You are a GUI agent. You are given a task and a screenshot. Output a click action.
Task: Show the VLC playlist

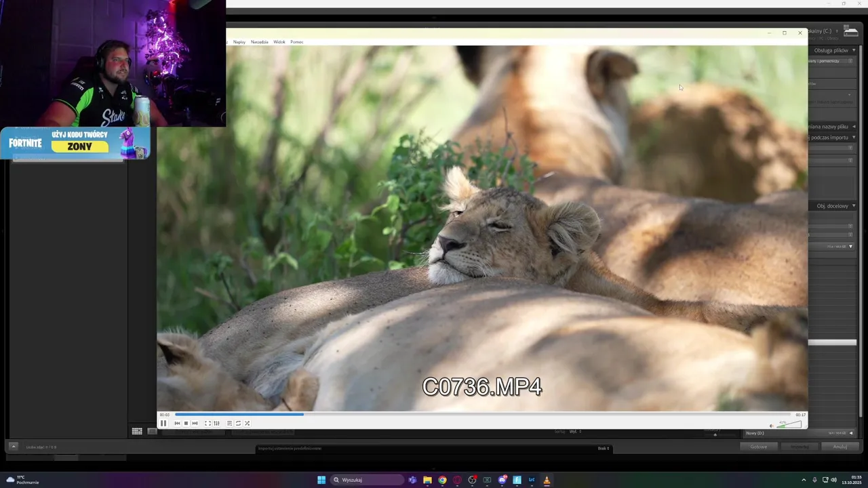pos(229,423)
